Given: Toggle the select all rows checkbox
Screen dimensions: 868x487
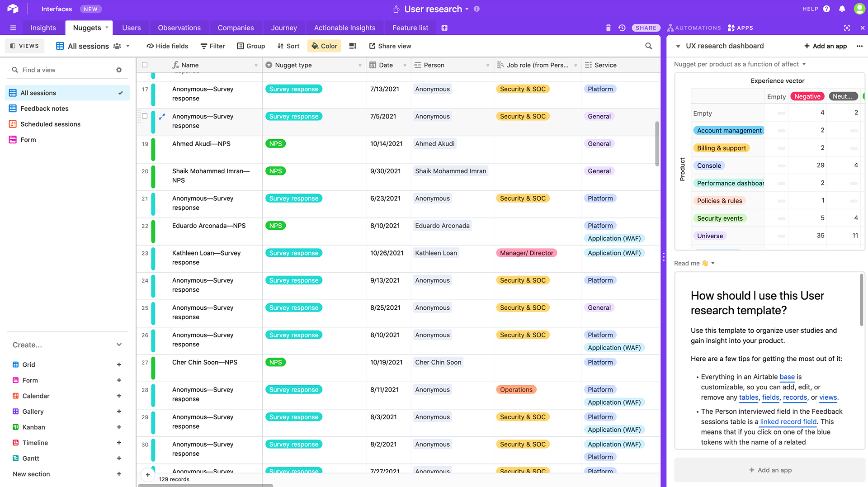Looking at the screenshot, I should 145,65.
